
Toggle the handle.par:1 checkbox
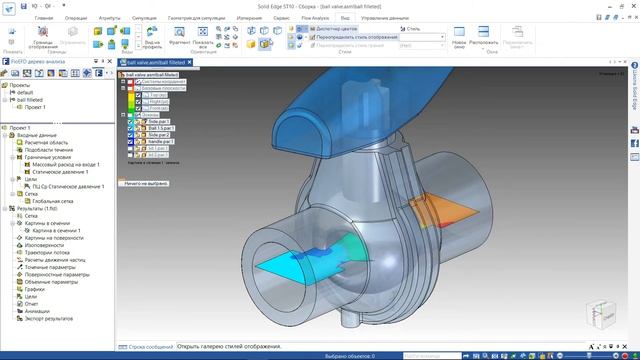[130, 142]
